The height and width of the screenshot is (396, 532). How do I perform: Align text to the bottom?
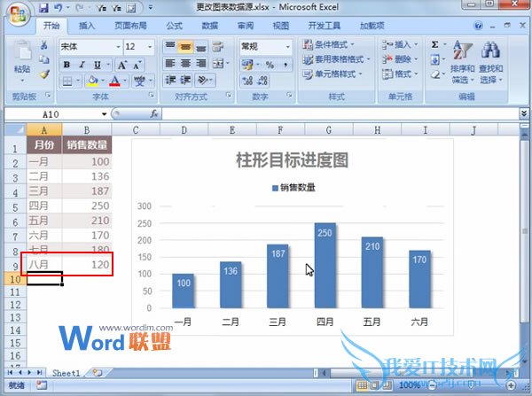point(201,46)
